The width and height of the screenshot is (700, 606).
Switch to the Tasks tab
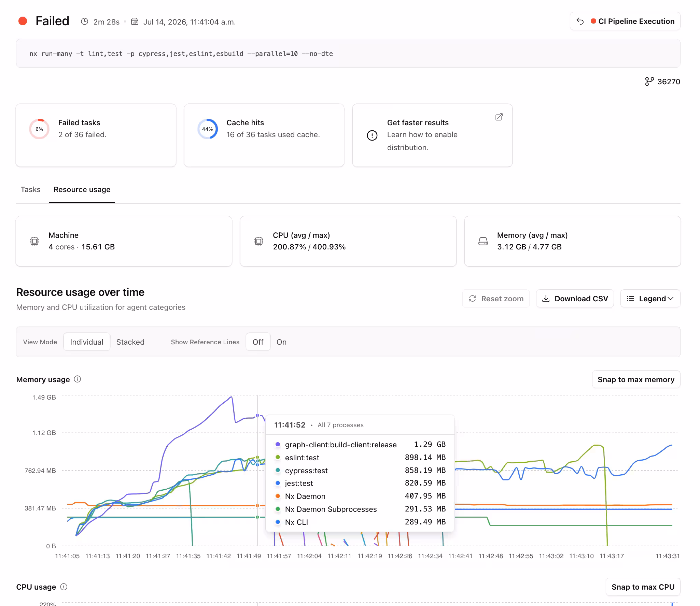coord(30,189)
